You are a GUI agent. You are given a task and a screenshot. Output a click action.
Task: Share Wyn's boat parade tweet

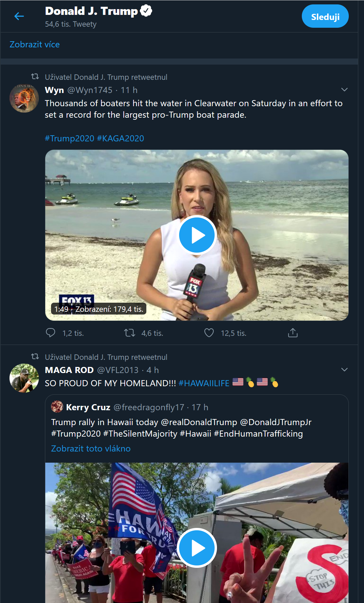(293, 333)
